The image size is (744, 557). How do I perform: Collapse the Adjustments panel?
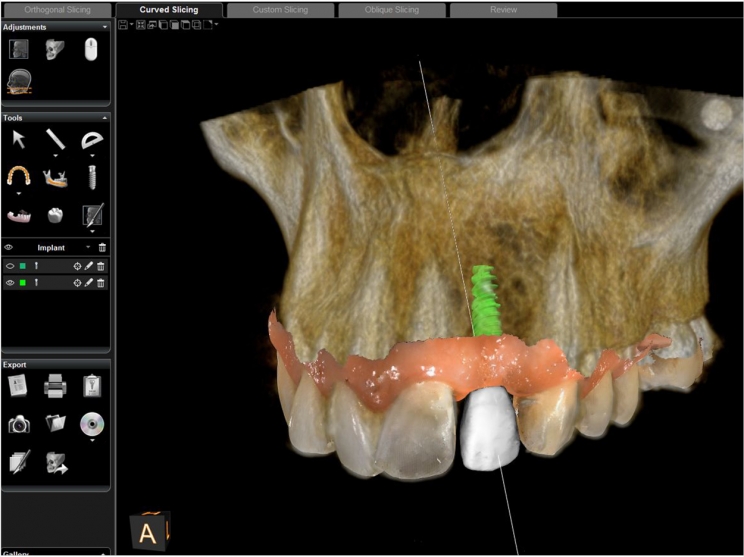click(x=105, y=27)
